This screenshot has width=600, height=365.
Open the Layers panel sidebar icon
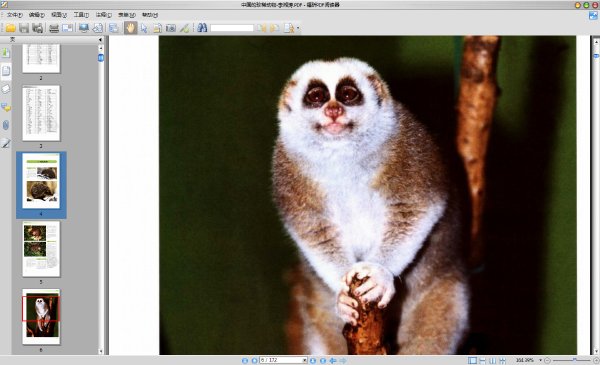[x=6, y=89]
